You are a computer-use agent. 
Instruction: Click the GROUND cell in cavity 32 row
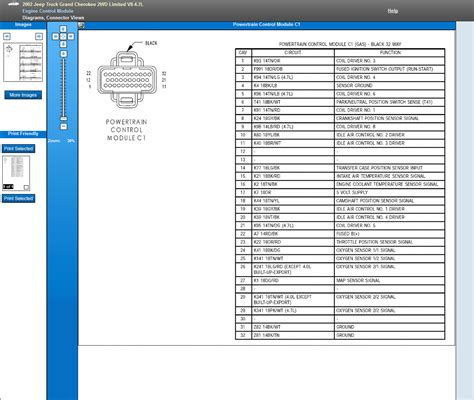pyautogui.click(x=390, y=335)
